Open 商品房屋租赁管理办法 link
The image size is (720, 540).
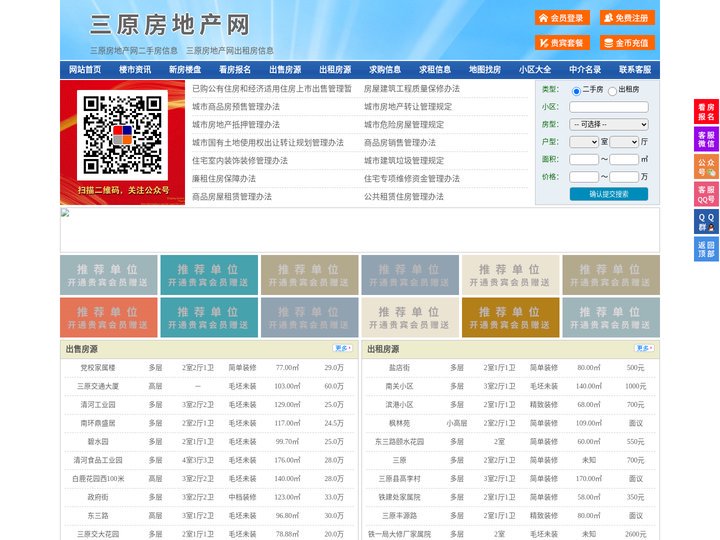tap(232, 197)
